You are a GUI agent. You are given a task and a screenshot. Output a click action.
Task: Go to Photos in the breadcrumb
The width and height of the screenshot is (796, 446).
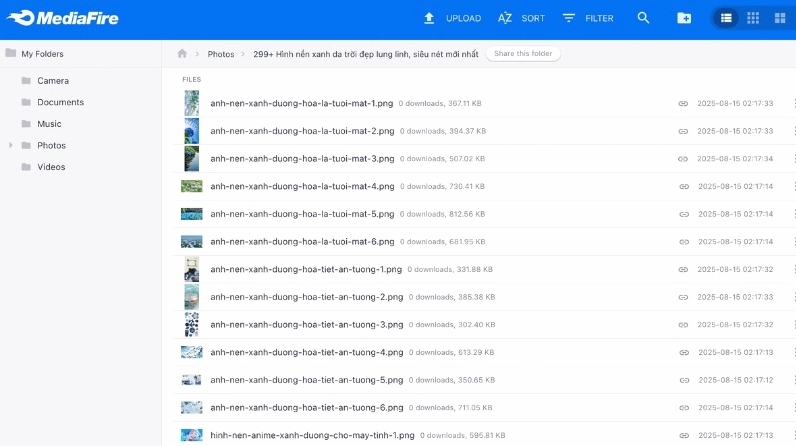(220, 54)
